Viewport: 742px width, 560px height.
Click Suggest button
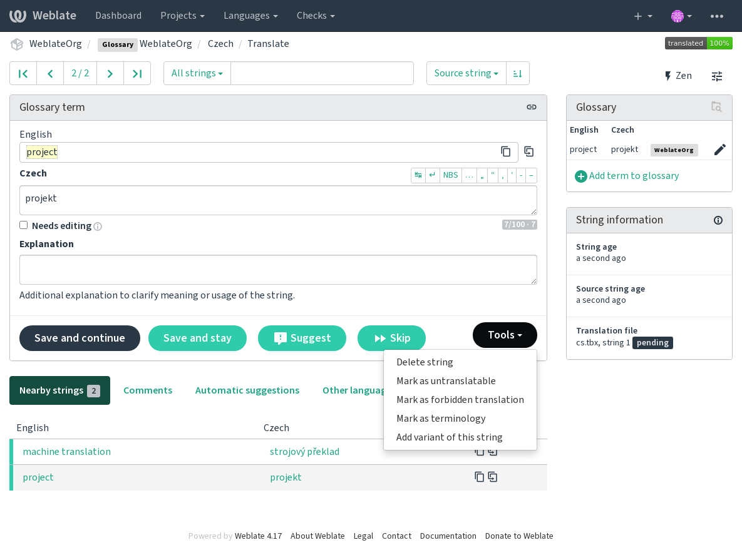pos(302,338)
